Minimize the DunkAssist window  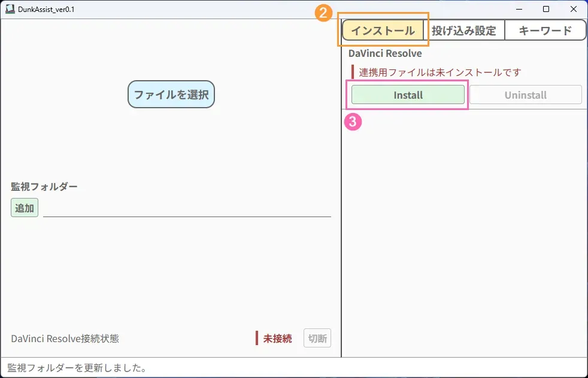[519, 9]
